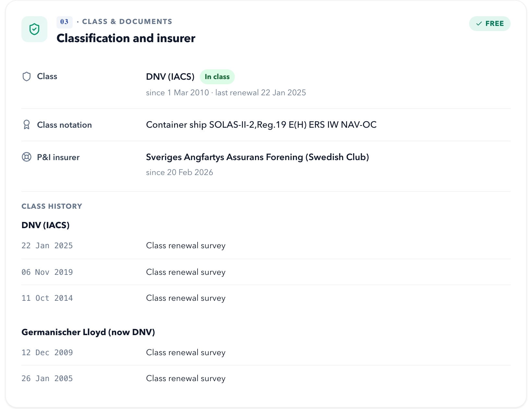Click the DNV (IACS) class value
Screen dimensions: 532x409
click(170, 77)
